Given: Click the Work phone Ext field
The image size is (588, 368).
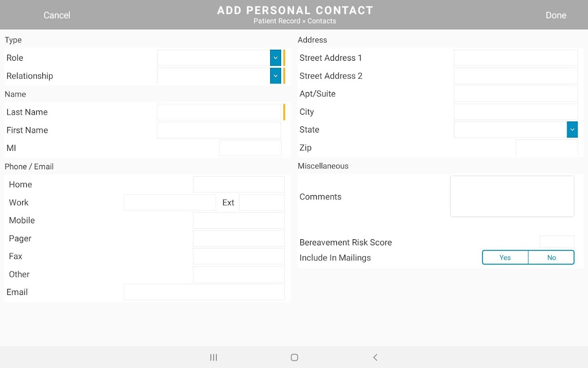Looking at the screenshot, I should click(x=261, y=202).
